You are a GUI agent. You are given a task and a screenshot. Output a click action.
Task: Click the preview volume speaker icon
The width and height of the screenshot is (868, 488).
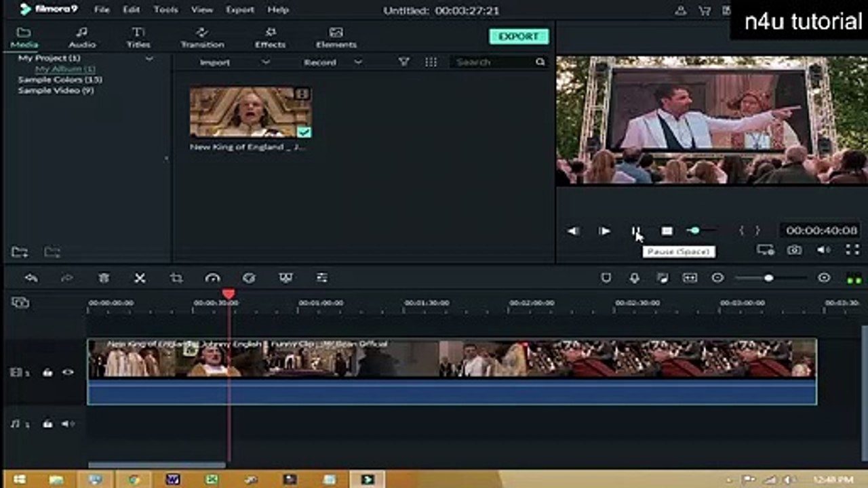click(x=823, y=250)
